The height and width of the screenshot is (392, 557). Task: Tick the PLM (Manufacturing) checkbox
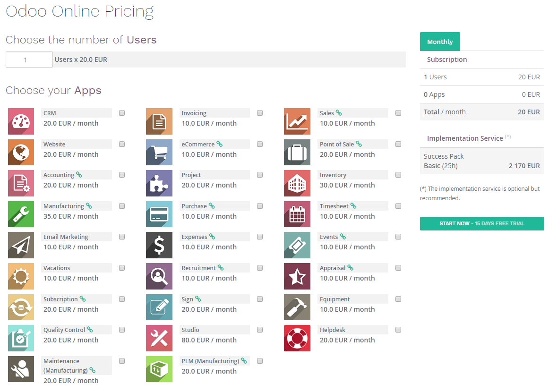click(260, 361)
